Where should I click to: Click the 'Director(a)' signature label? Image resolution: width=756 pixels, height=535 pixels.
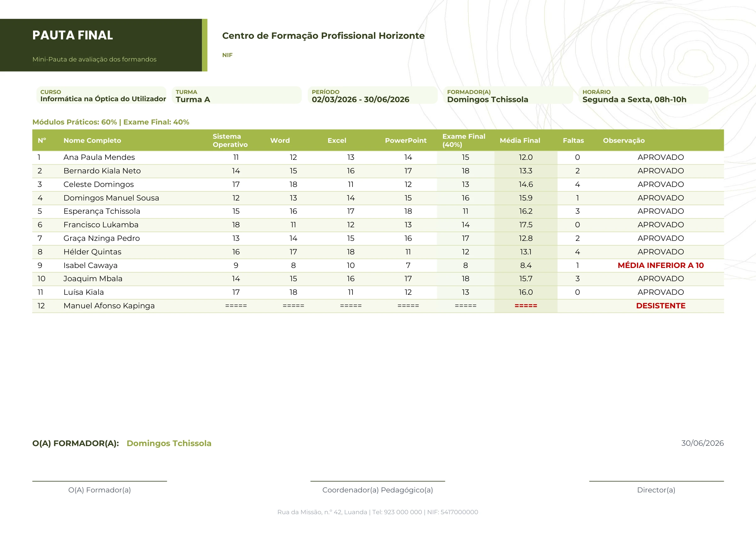[x=656, y=490]
